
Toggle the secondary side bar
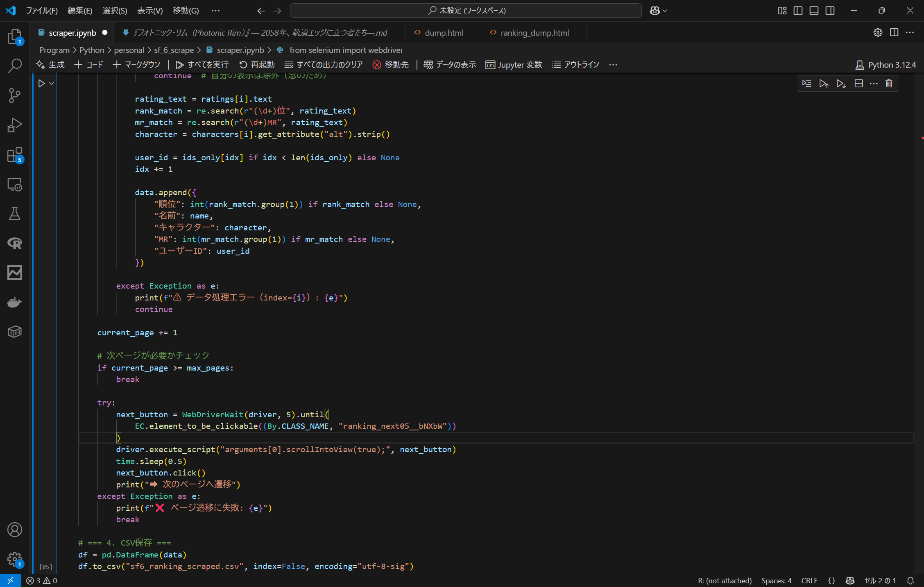click(830, 11)
